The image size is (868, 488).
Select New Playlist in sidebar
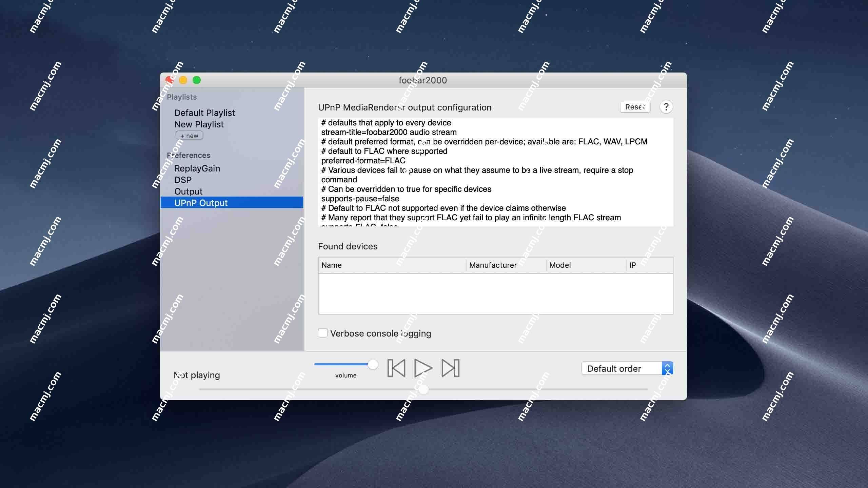199,124
